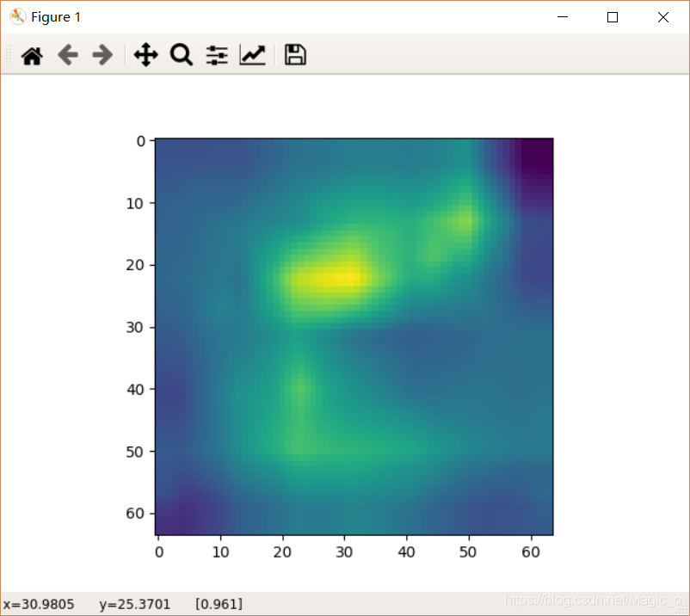Go back to previous view arrow
The image size is (690, 616).
pos(68,55)
